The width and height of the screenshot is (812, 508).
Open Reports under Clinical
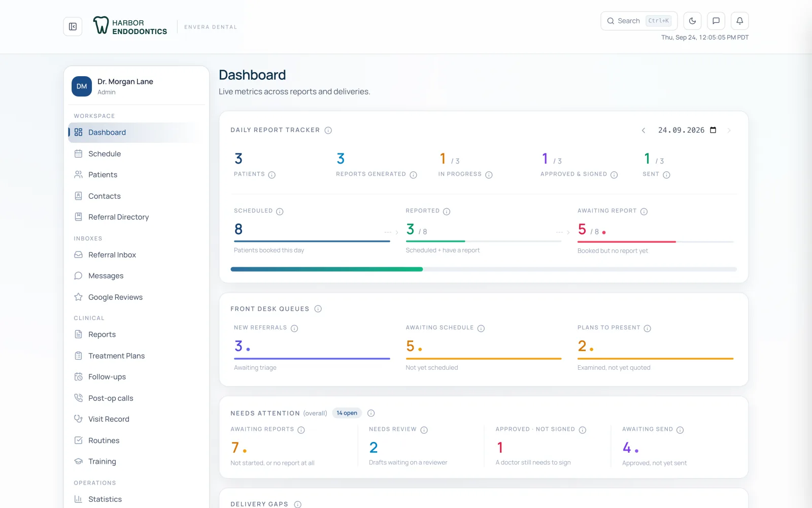135,334
